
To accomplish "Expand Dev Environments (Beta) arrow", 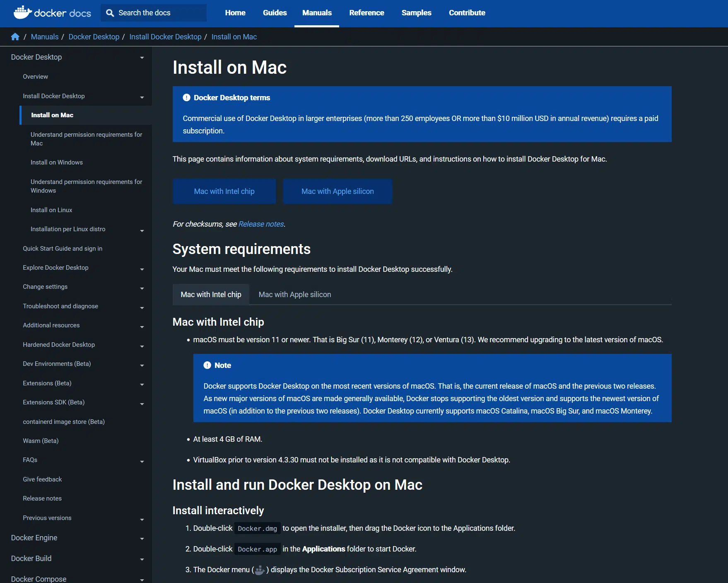I will pos(142,365).
